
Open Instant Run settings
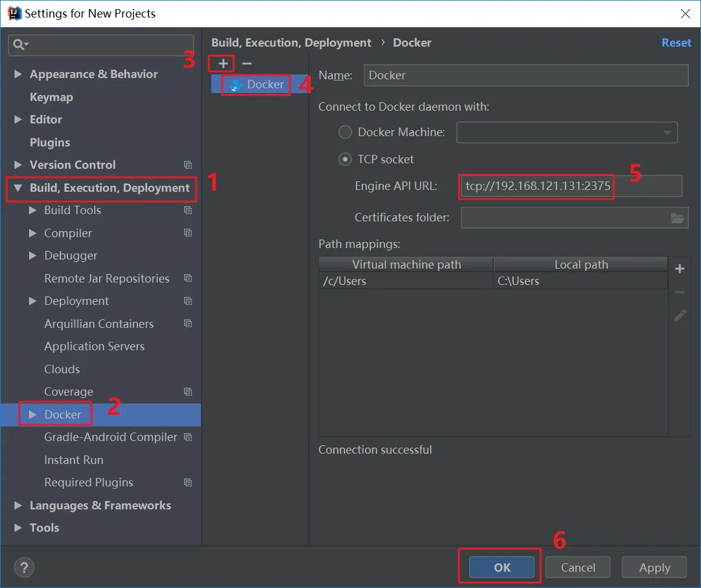click(x=74, y=460)
